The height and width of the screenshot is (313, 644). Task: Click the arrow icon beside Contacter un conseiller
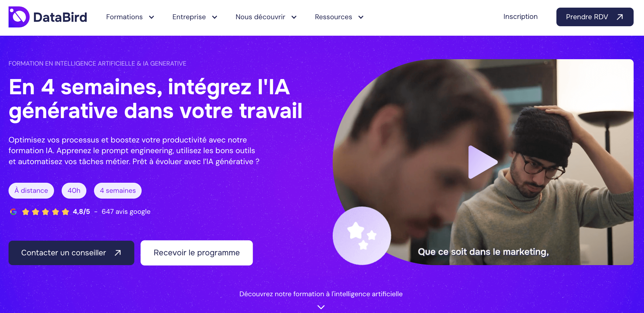pos(118,253)
